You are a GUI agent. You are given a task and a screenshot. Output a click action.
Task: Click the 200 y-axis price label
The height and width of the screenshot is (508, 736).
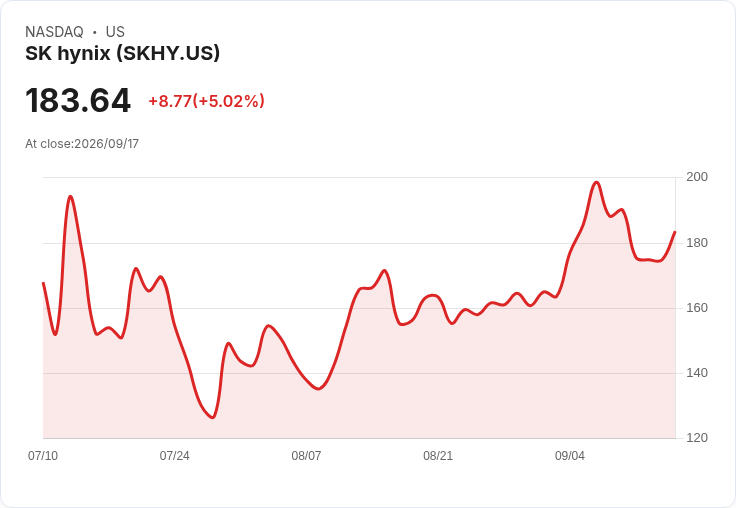tap(697, 177)
